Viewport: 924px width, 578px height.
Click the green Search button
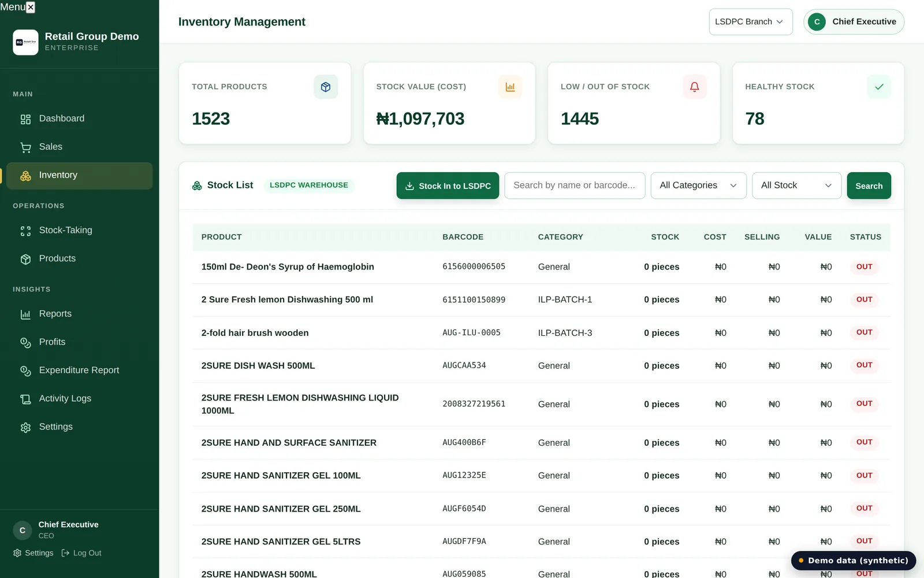869,186
